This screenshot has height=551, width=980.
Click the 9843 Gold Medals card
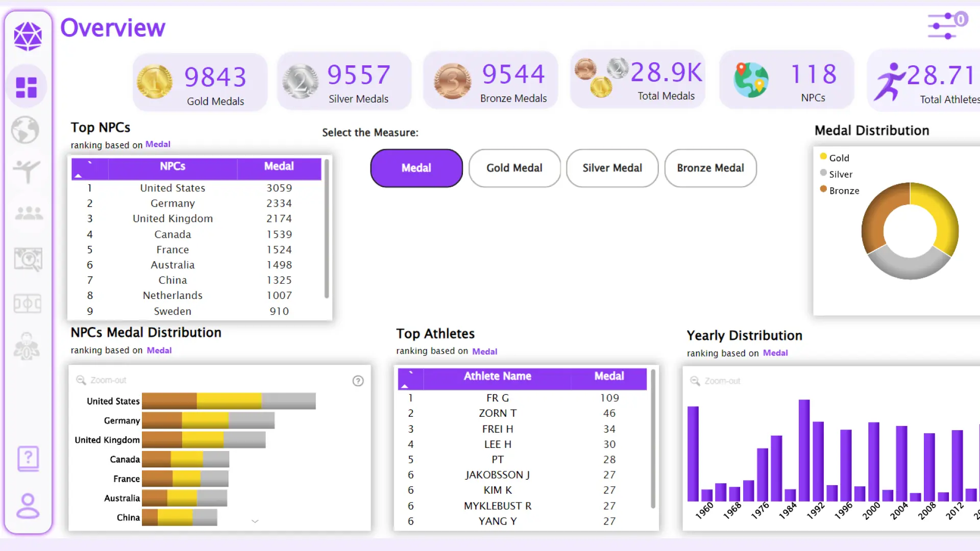click(200, 82)
